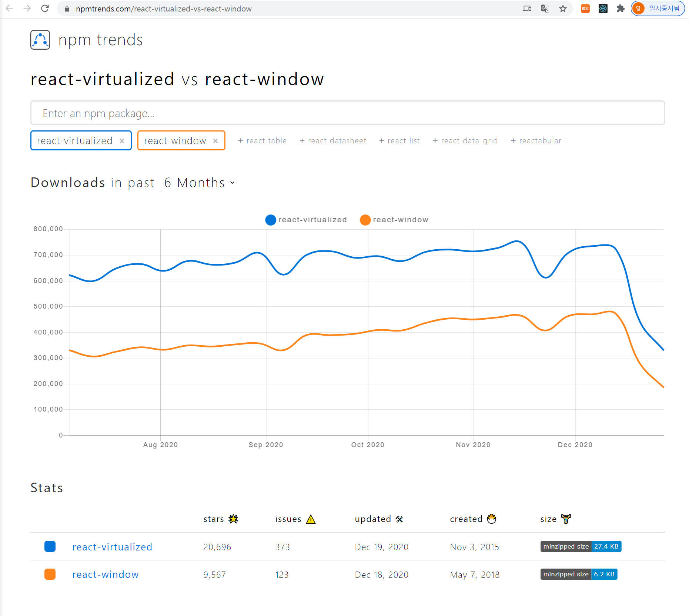Click the Dec 19, 2020 updated date
Screen dimensions: 689x616
382,547
